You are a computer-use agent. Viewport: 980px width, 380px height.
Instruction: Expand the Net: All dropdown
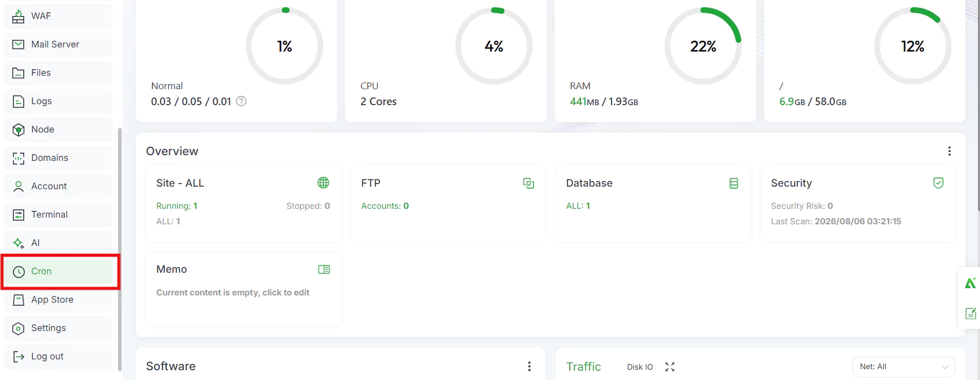(903, 367)
